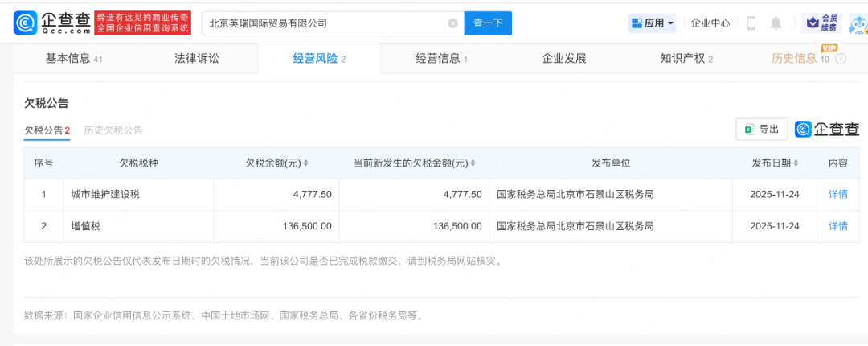
Task: Click the 企查查 Qcc.com logo
Action: coord(50,23)
